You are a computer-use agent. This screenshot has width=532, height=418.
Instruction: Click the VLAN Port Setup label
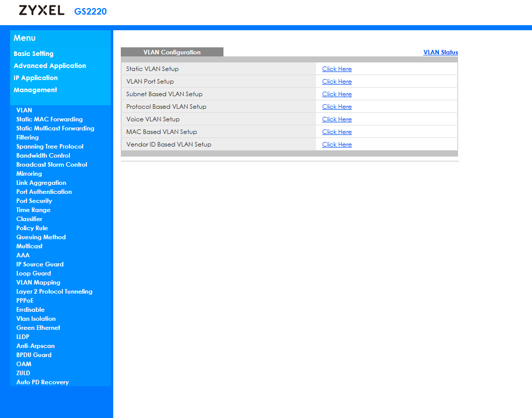[150, 82]
